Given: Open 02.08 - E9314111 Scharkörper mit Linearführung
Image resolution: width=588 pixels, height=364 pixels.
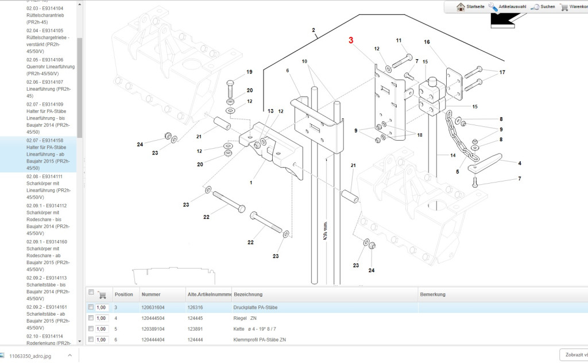Looking at the screenshot, I should 48,187.
